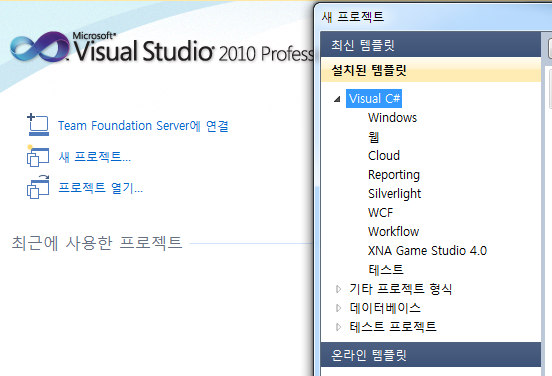Viewport: 552px width, 376px height.
Task: Select the '설치된 템플릿' section header
Action: click(431, 70)
